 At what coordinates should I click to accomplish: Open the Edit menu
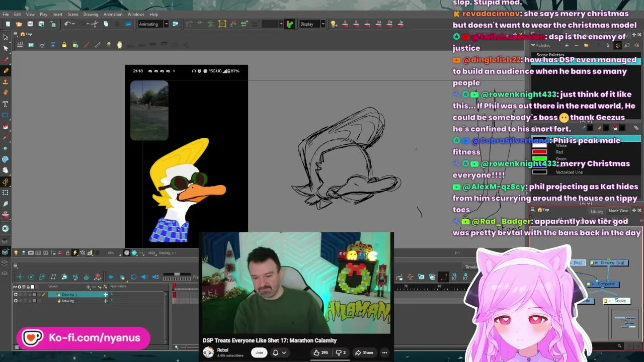click(17, 14)
